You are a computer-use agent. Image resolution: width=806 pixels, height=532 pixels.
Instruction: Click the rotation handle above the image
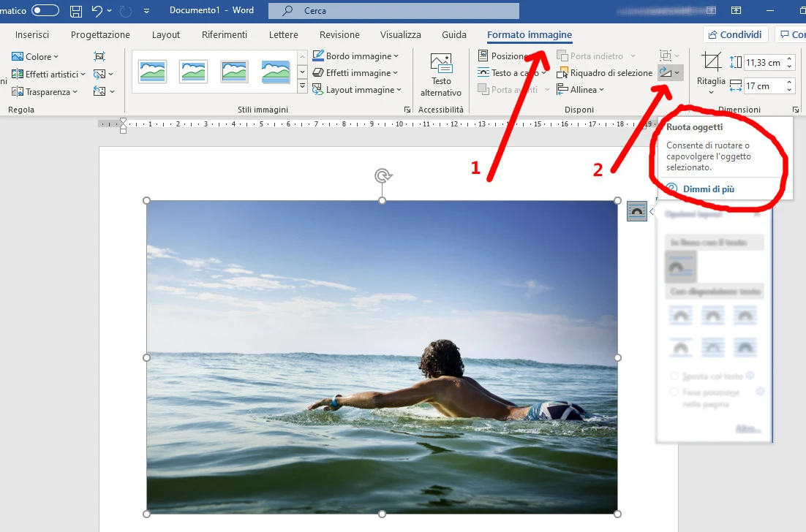pyautogui.click(x=382, y=175)
